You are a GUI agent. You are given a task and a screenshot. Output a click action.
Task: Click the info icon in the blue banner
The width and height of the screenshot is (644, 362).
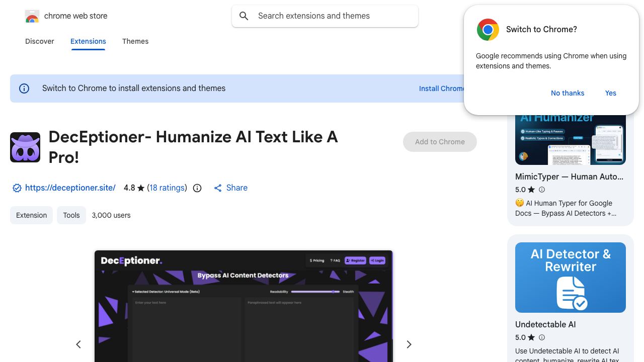[x=24, y=88]
